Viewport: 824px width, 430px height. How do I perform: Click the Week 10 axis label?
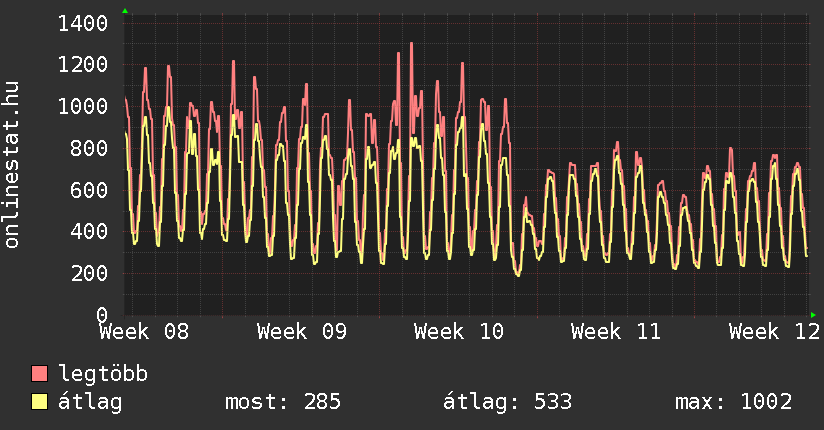459,332
